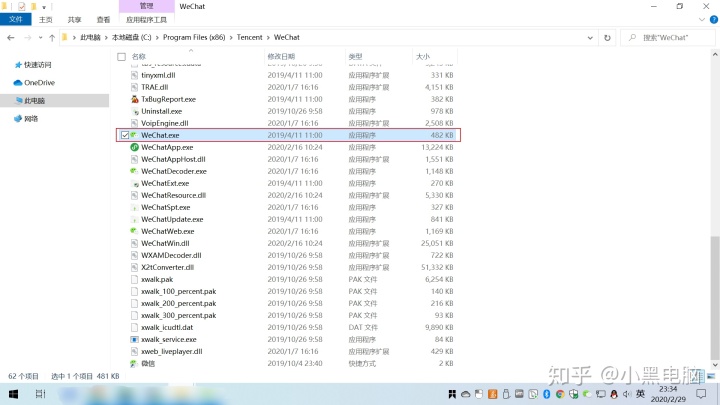Open the notification action center
The height and width of the screenshot is (405, 720).
pos(701,394)
